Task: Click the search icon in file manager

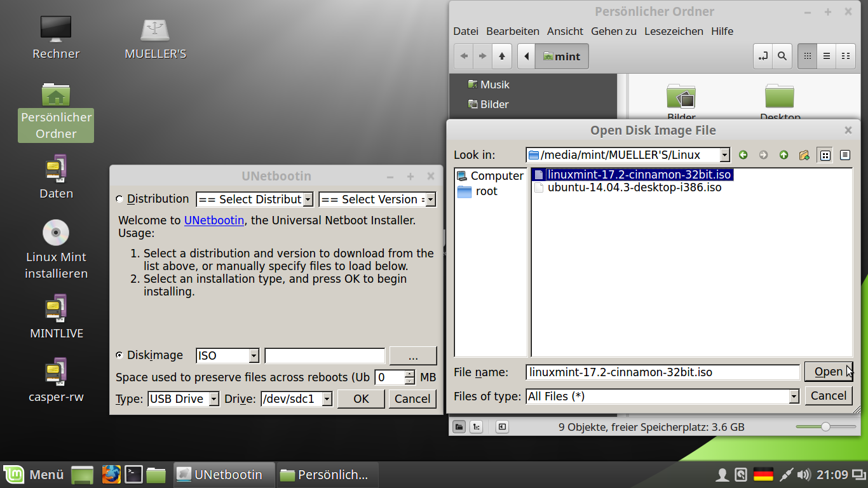Action: [782, 57]
